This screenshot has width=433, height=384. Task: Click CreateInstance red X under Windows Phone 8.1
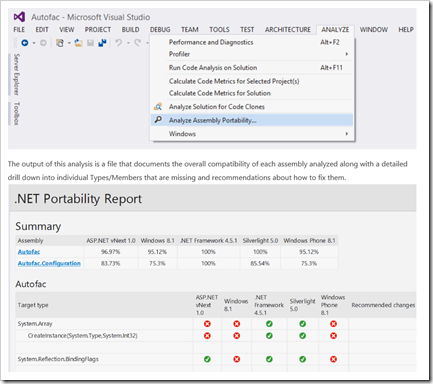[x=333, y=336]
